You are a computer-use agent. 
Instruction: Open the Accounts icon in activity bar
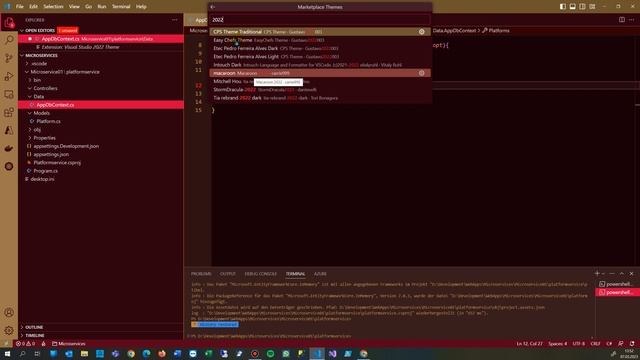[9, 313]
